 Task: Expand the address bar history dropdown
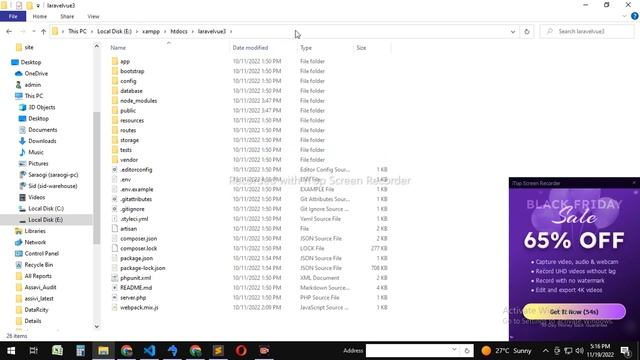tap(513, 31)
